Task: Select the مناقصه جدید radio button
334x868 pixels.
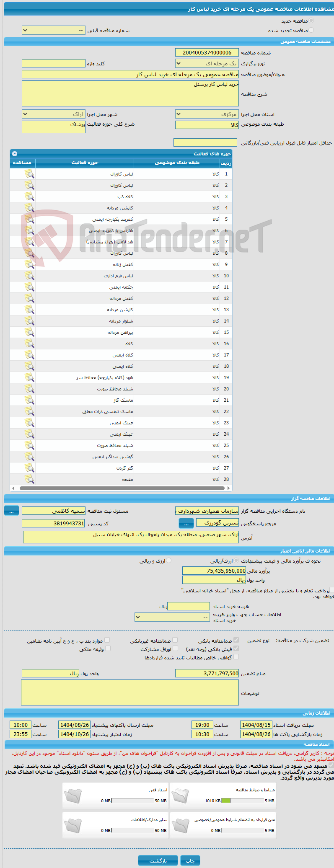Action: pos(311,21)
